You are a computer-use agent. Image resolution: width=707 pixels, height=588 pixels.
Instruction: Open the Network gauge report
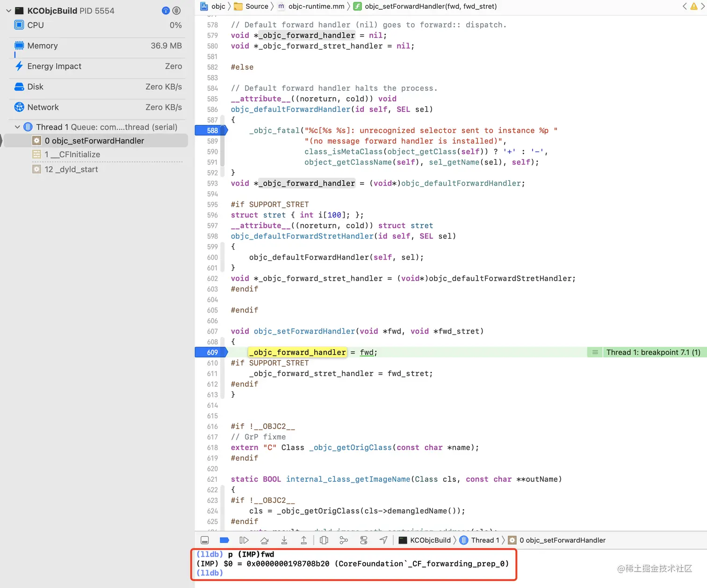pyautogui.click(x=98, y=107)
